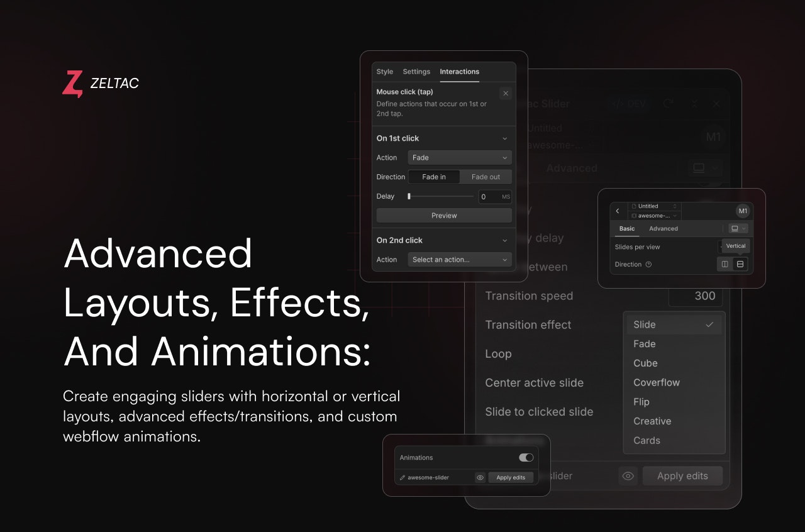
Task: Switch to the Interactions tab
Action: point(459,71)
